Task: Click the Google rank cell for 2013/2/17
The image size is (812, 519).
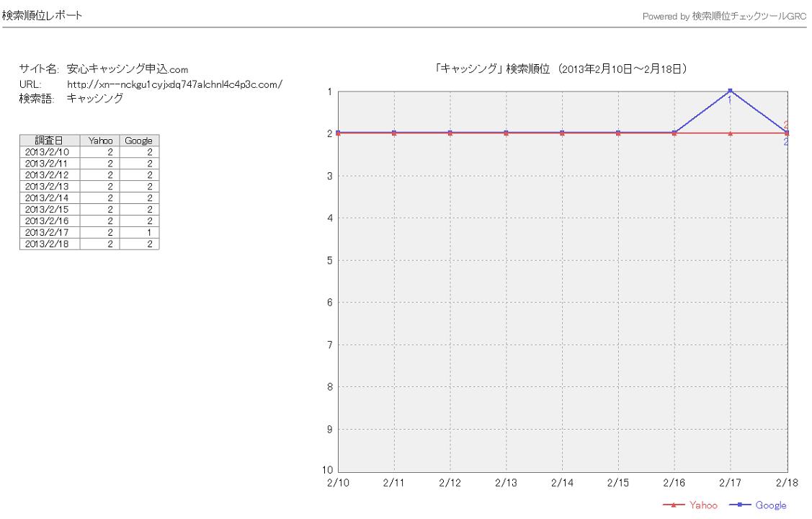Action: tap(139, 232)
